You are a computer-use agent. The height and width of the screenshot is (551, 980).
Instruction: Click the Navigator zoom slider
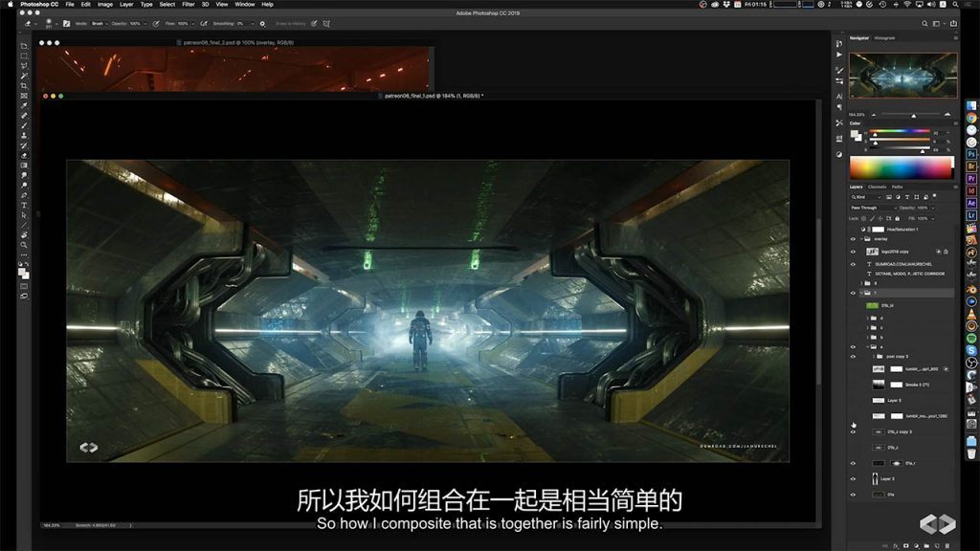point(909,116)
